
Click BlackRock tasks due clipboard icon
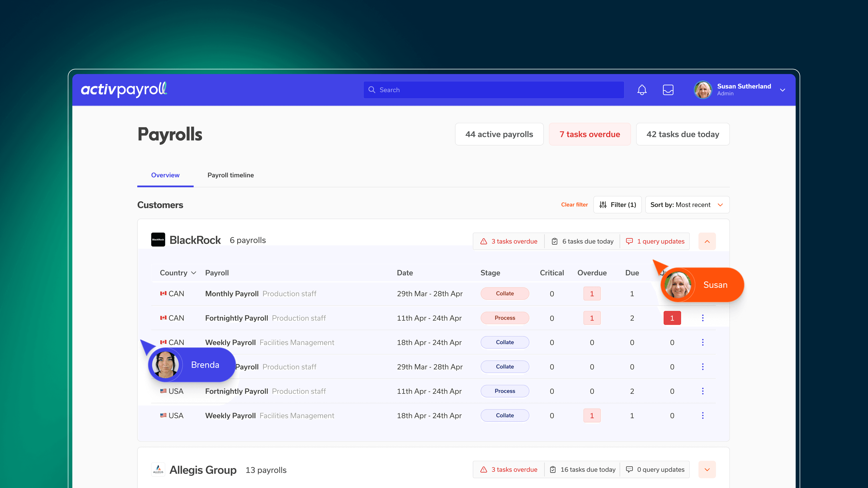click(554, 241)
